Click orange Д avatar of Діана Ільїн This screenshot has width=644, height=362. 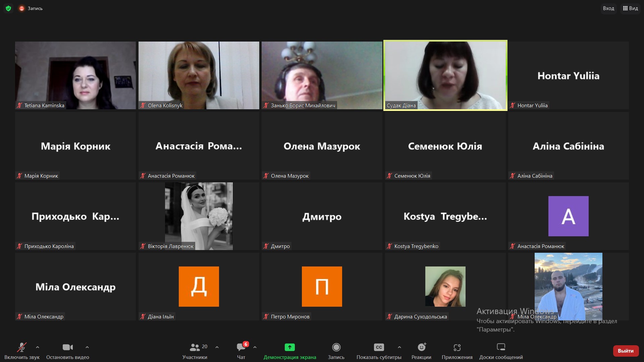199,287
